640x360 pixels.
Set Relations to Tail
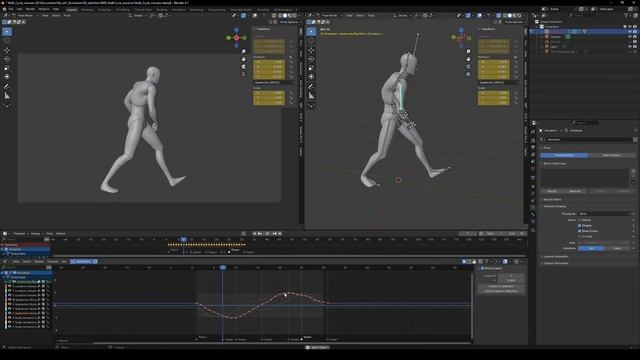(x=591, y=248)
